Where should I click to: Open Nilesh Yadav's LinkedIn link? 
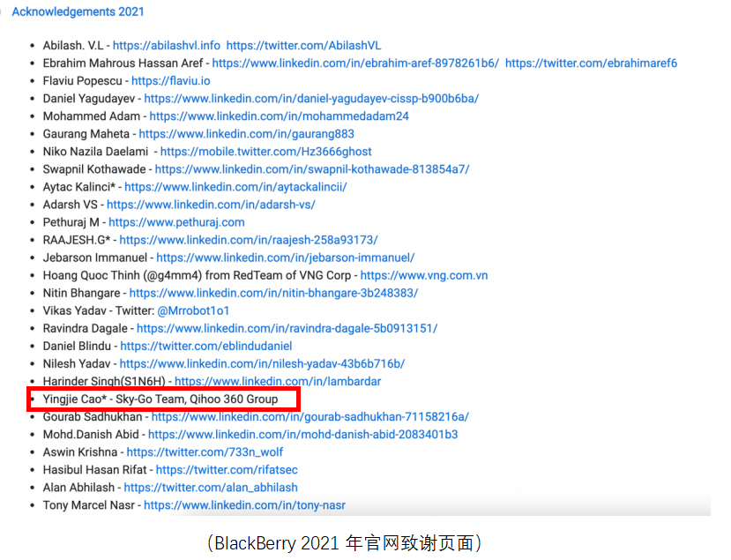point(262,364)
